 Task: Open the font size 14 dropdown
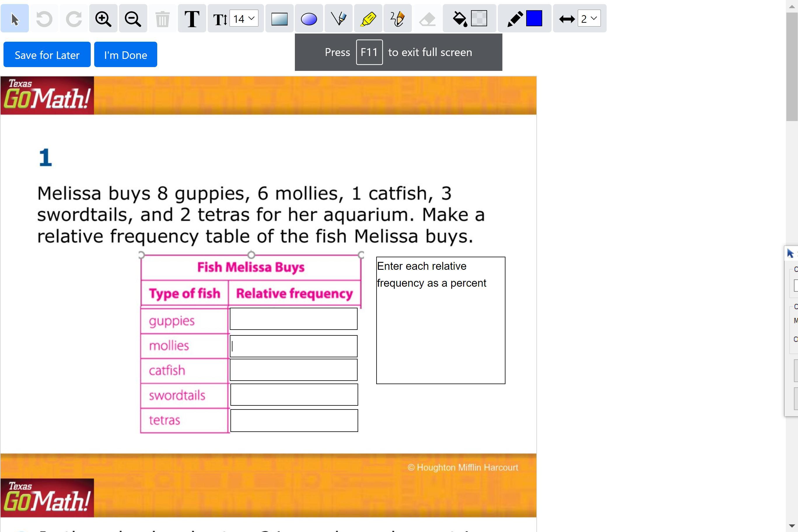click(244, 19)
